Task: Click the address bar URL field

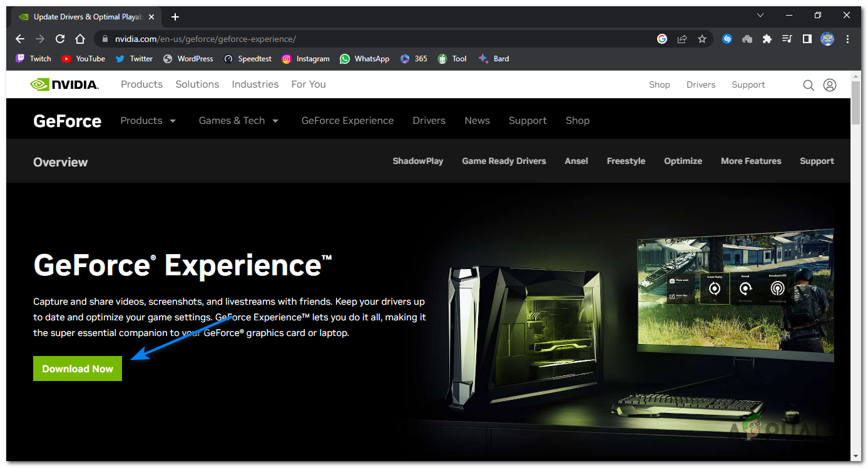Action: (x=250, y=39)
